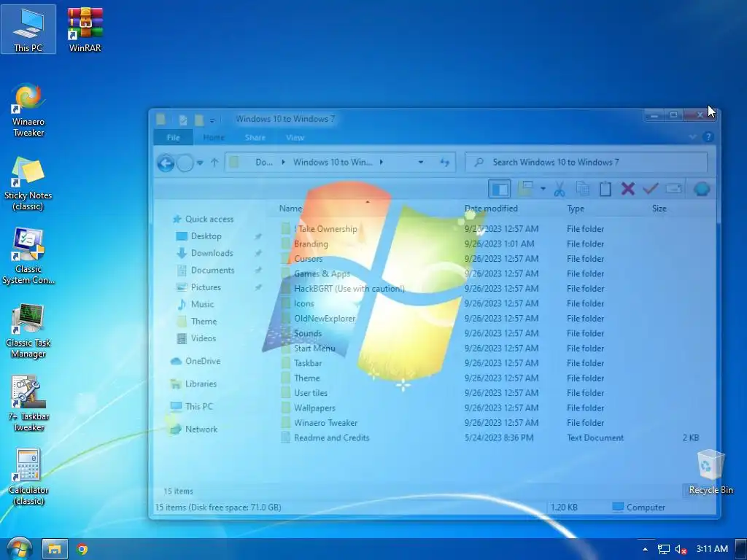Viewport: 747px width, 560px height.
Task: Click the Do... breadcrumb segment
Action: point(264,163)
